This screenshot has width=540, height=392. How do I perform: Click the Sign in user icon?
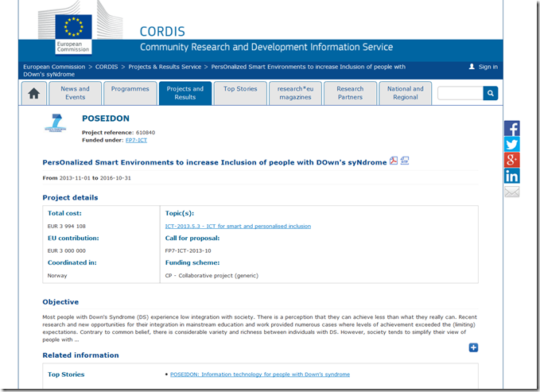472,67
